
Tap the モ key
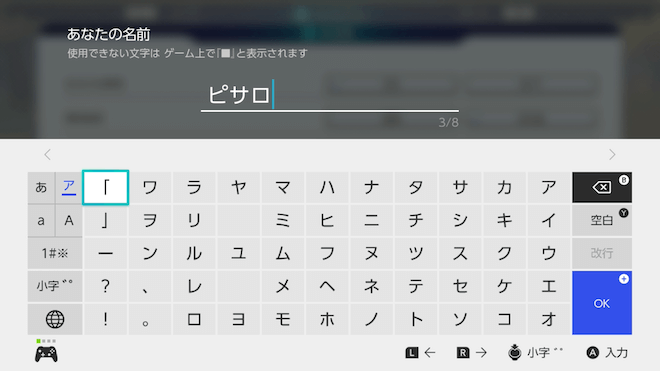pyautogui.click(x=283, y=320)
